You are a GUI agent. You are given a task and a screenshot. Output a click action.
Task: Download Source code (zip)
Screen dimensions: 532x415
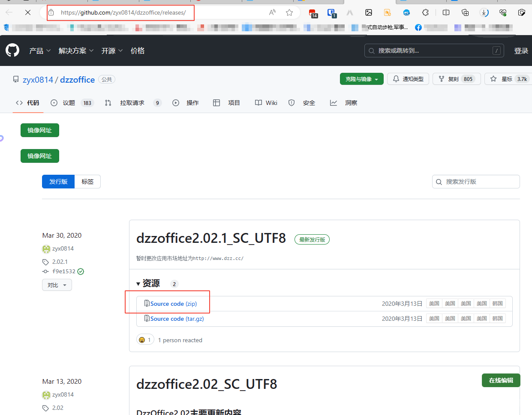coord(174,304)
